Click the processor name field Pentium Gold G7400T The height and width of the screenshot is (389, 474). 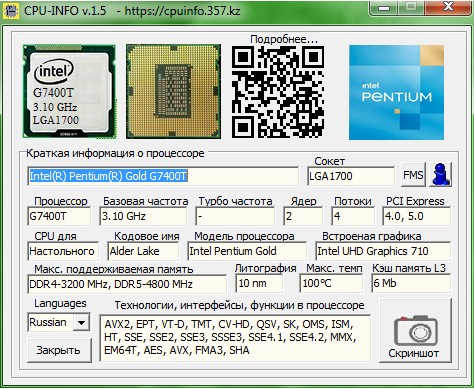(163, 176)
